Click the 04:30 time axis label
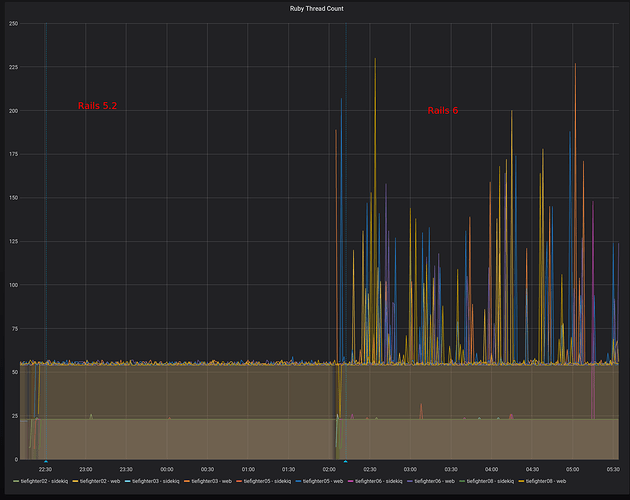 pyautogui.click(x=532, y=469)
